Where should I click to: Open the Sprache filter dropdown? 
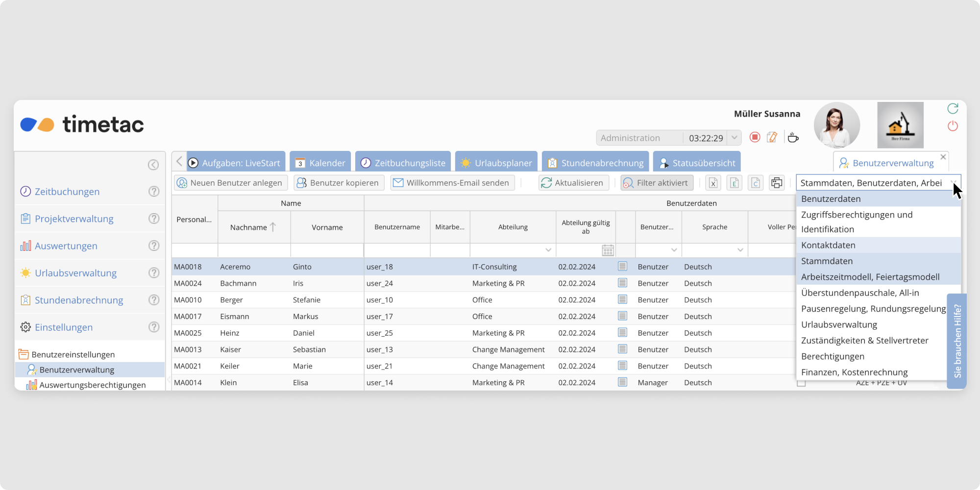pyautogui.click(x=740, y=250)
